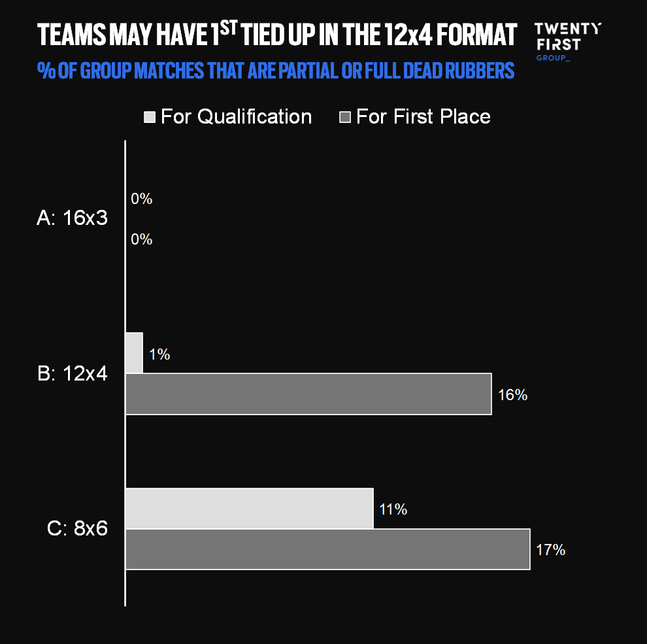This screenshot has height=644, width=647.
Task: Click the blue dead rubbers subtitle
Action: tap(276, 70)
